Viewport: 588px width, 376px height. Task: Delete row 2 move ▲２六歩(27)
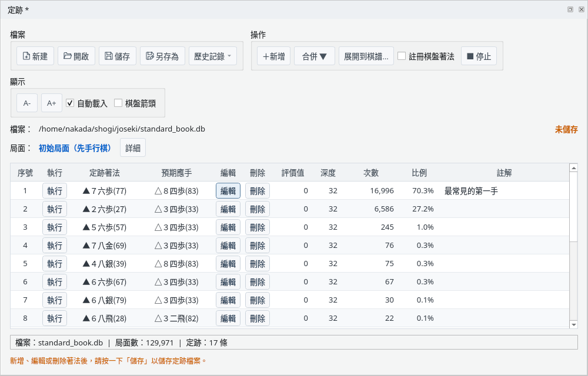[258, 209]
